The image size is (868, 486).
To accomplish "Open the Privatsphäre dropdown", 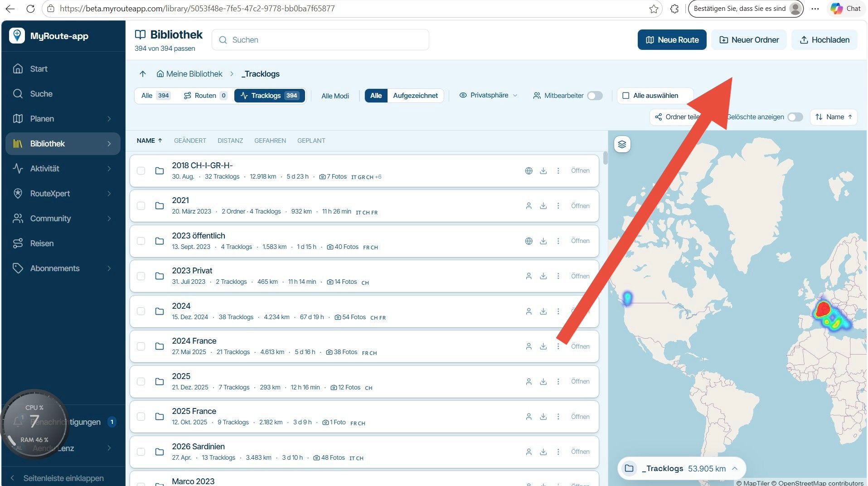I will pos(488,95).
